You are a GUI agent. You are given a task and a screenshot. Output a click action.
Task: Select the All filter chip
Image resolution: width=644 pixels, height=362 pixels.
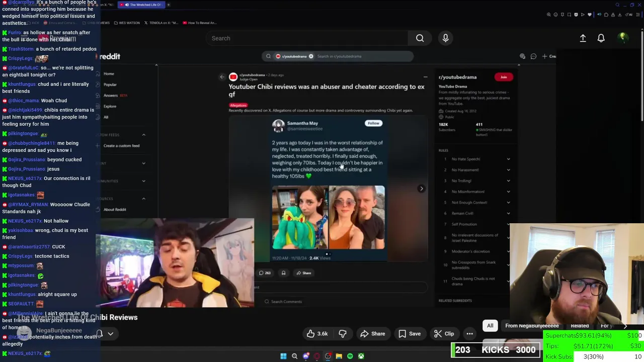490,326
